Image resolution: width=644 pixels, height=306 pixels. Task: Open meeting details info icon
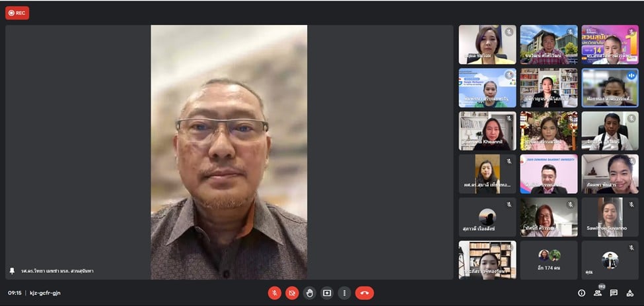click(581, 293)
